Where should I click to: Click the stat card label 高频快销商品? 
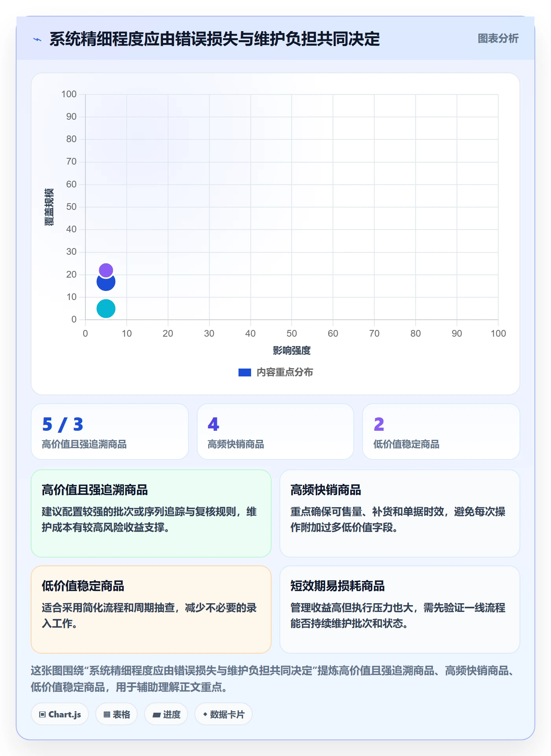236,444
